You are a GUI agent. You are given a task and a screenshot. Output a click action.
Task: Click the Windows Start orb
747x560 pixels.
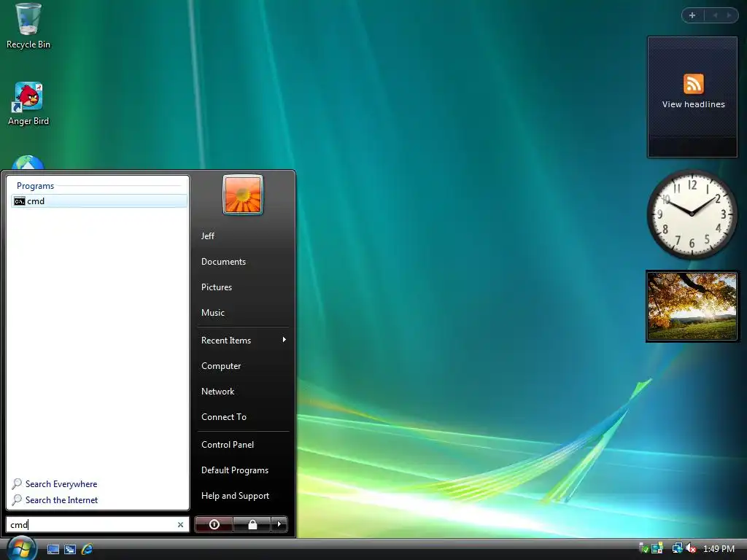click(21, 548)
